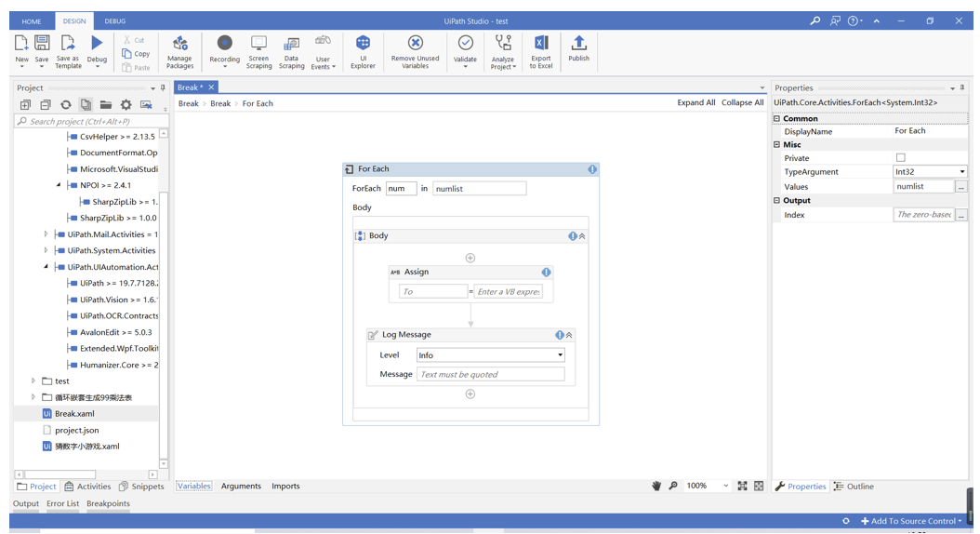980x534 pixels.
Task: Collapse the Misc properties section
Action: pyautogui.click(x=777, y=144)
